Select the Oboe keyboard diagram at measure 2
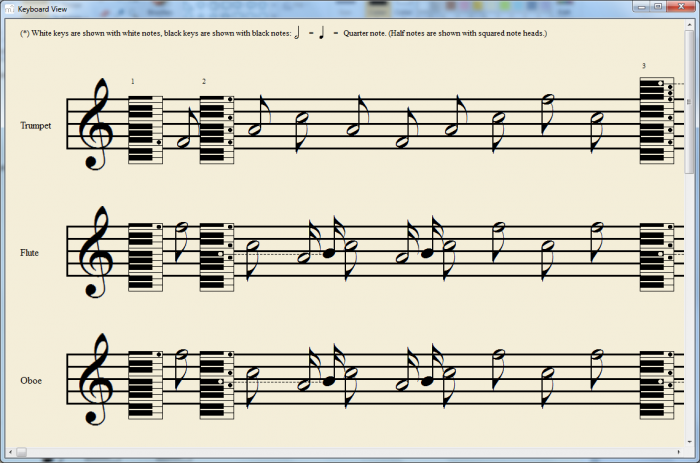 [217, 384]
